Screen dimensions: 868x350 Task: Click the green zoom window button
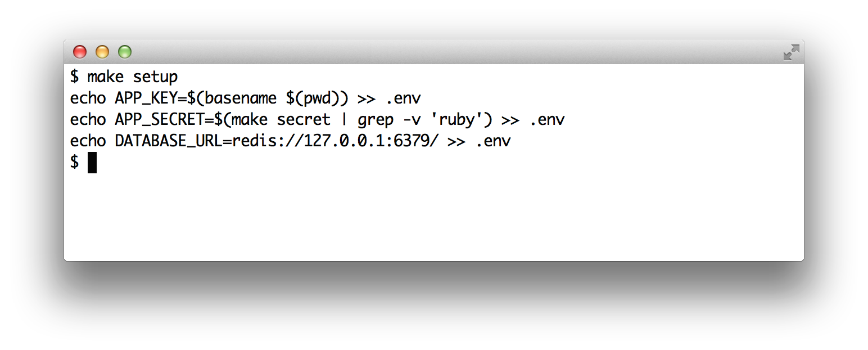tap(124, 52)
